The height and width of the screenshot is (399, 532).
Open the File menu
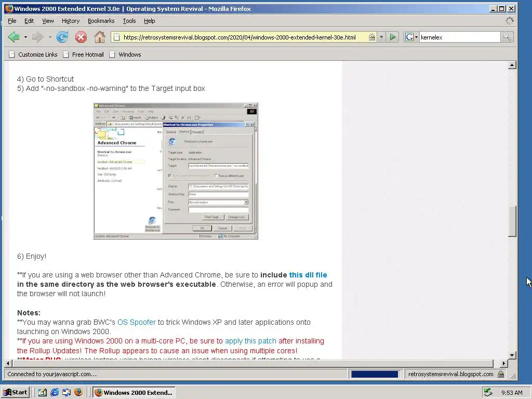click(12, 21)
